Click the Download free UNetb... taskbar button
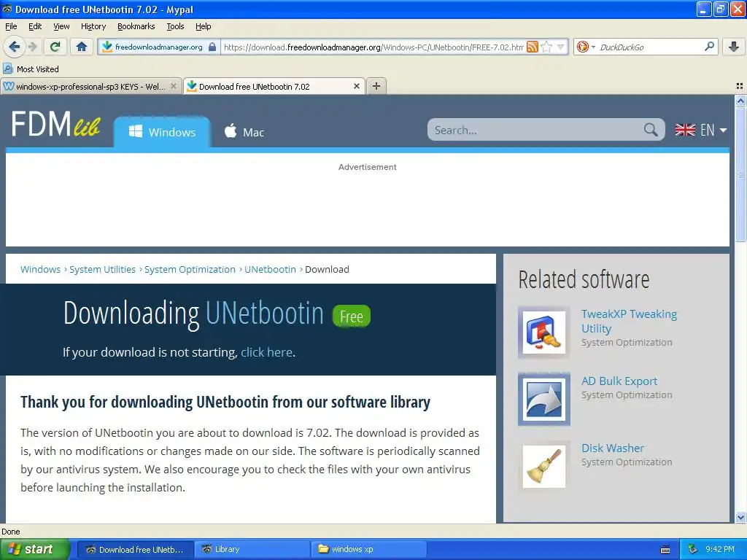747x560 pixels. point(136,549)
